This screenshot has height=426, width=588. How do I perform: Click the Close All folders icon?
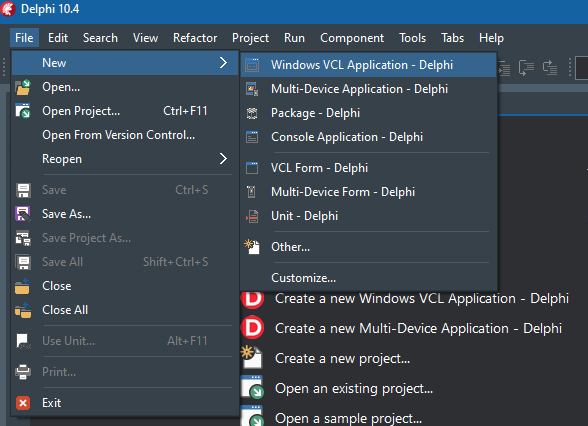(x=23, y=310)
